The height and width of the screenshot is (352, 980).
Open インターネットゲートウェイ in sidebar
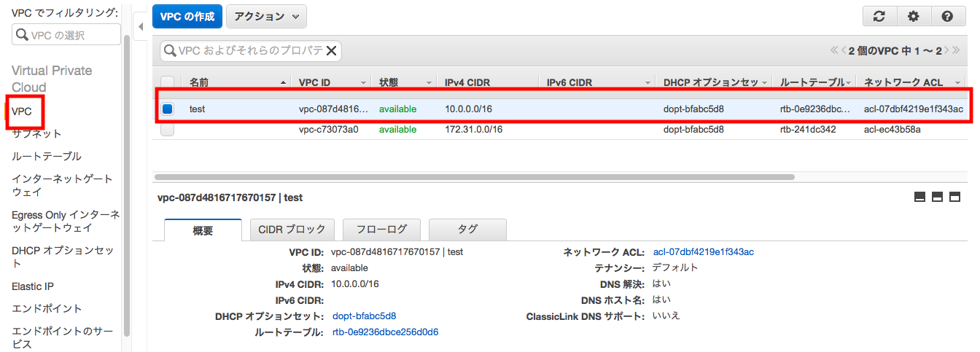pyautogui.click(x=62, y=185)
